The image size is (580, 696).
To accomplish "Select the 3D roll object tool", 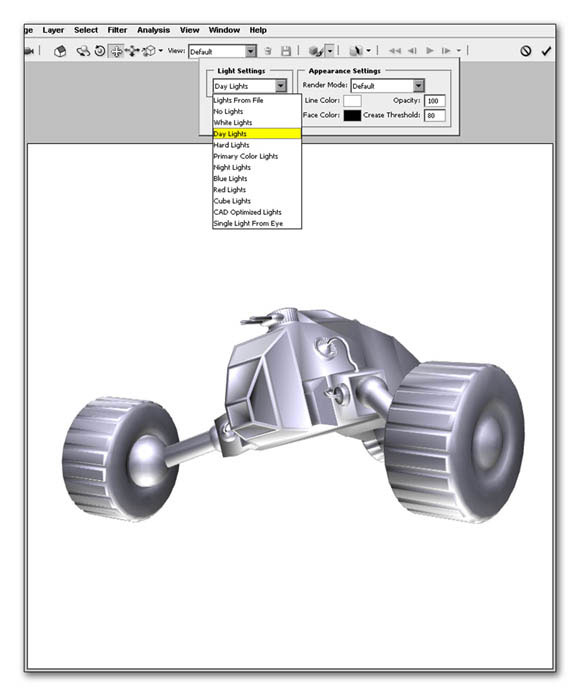I will (100, 51).
